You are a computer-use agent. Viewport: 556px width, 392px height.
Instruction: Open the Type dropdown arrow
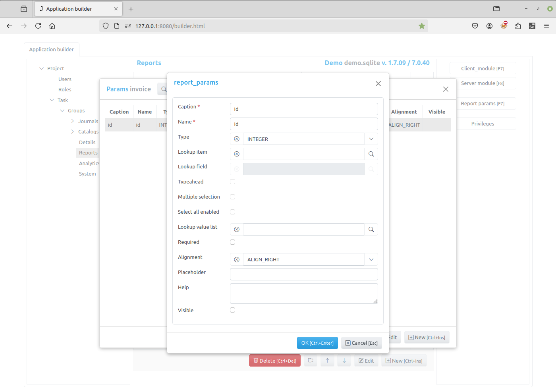click(371, 139)
